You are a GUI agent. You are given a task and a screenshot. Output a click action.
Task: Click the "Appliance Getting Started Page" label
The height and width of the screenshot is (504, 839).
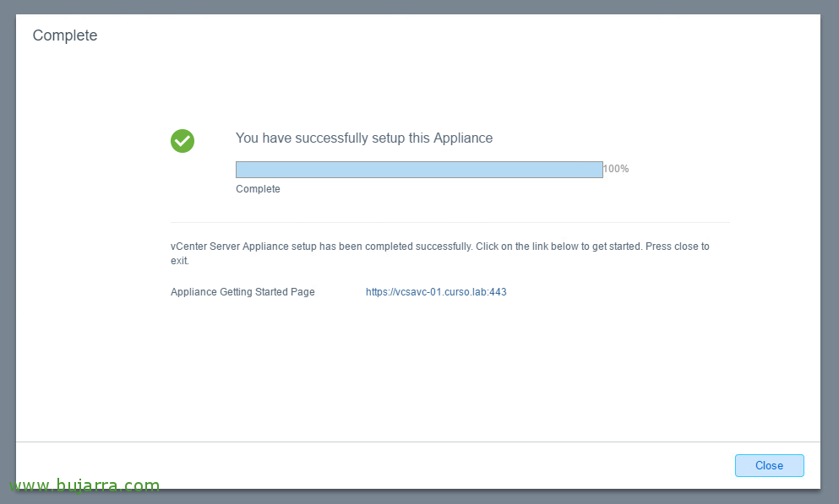tap(242, 292)
